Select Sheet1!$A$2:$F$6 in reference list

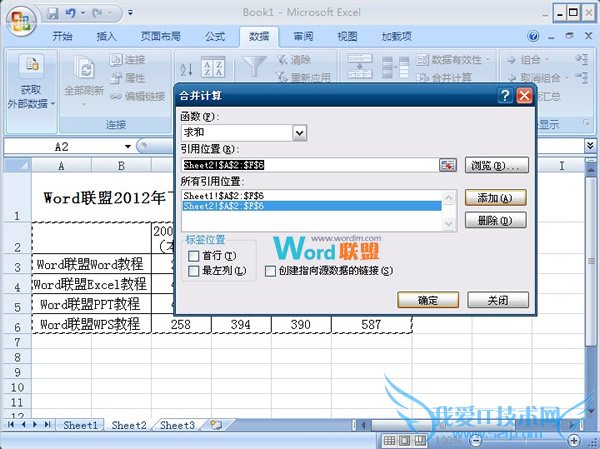click(x=312, y=196)
